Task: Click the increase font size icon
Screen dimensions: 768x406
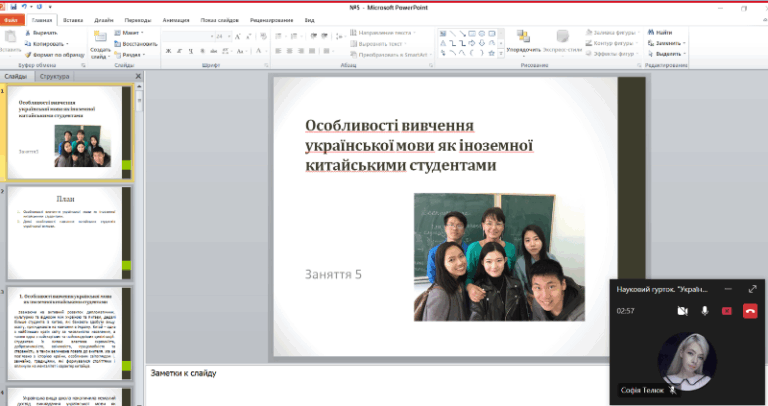Action: [238, 36]
